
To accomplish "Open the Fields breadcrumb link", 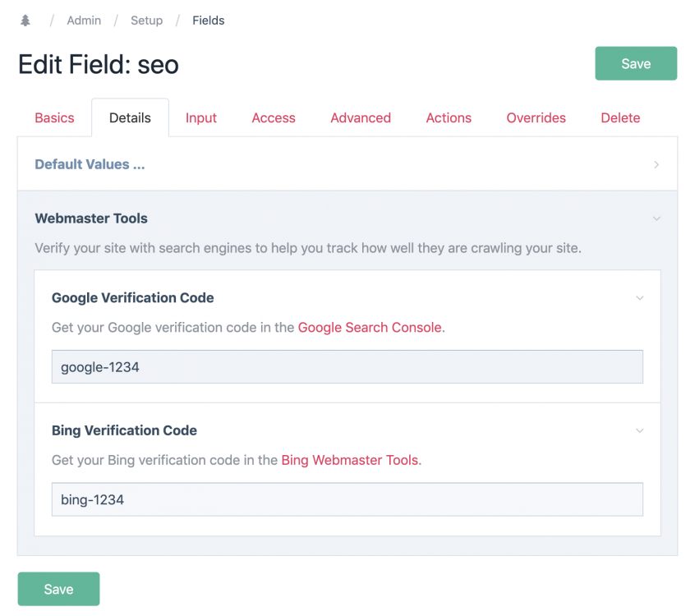I will [x=208, y=20].
